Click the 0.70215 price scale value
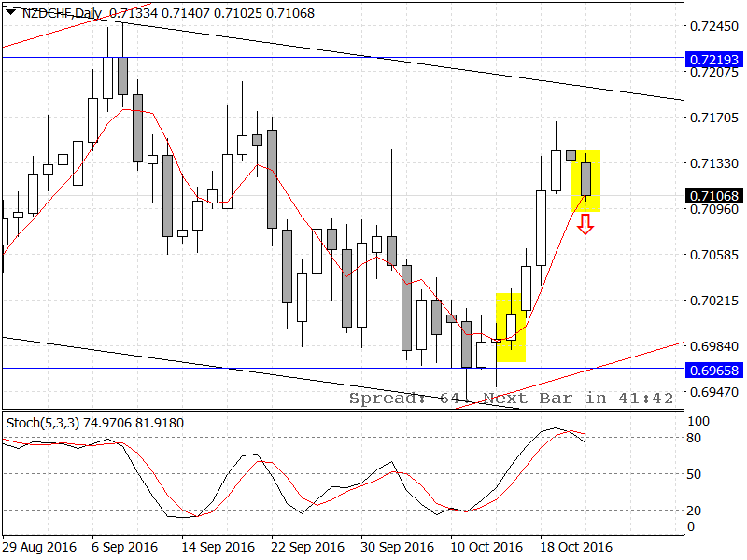The image size is (747, 560). click(x=714, y=301)
